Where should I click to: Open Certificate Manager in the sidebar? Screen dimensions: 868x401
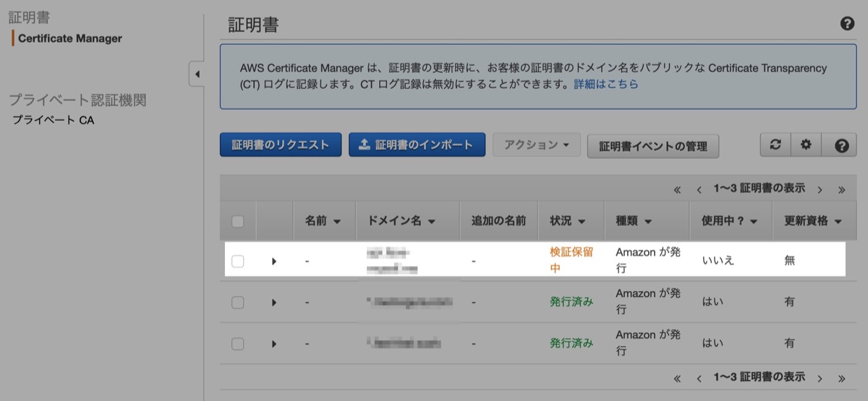70,38
